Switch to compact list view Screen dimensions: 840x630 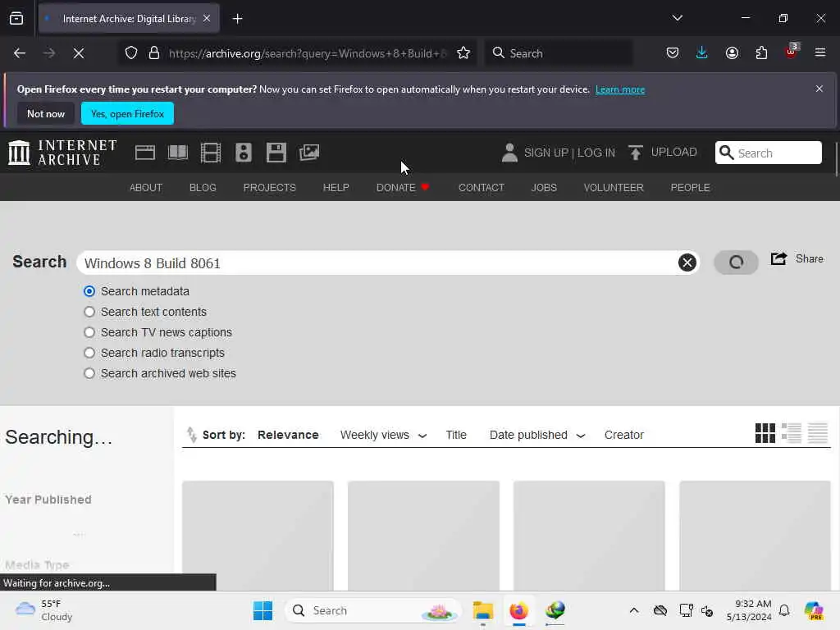click(818, 433)
